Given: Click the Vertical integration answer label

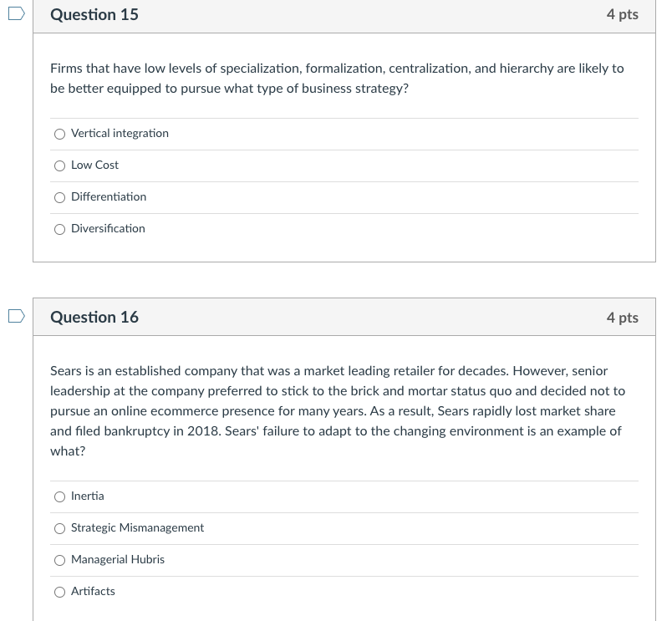Looking at the screenshot, I should 120,133.
